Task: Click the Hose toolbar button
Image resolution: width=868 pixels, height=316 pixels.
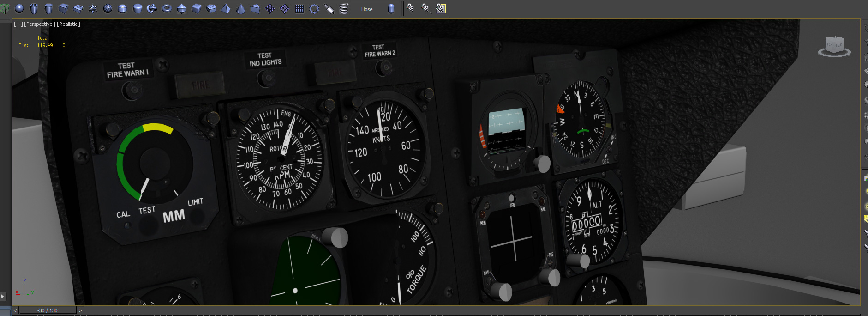Action: 367,9
